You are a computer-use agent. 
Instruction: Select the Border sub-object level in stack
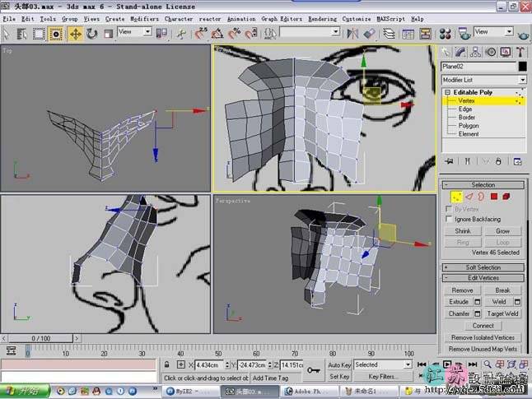(x=466, y=118)
